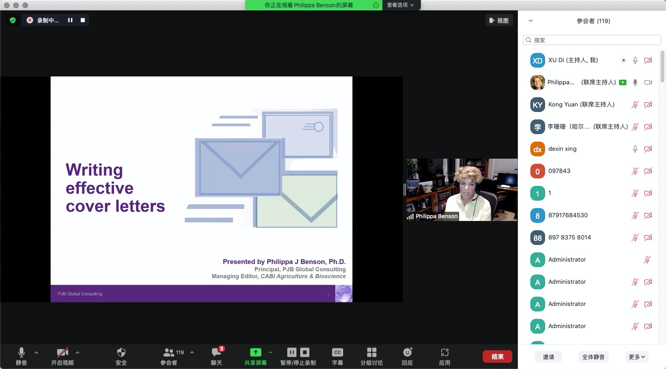Open the View Options menu at top
Screen dimensions: 666x369
[x=401, y=5]
